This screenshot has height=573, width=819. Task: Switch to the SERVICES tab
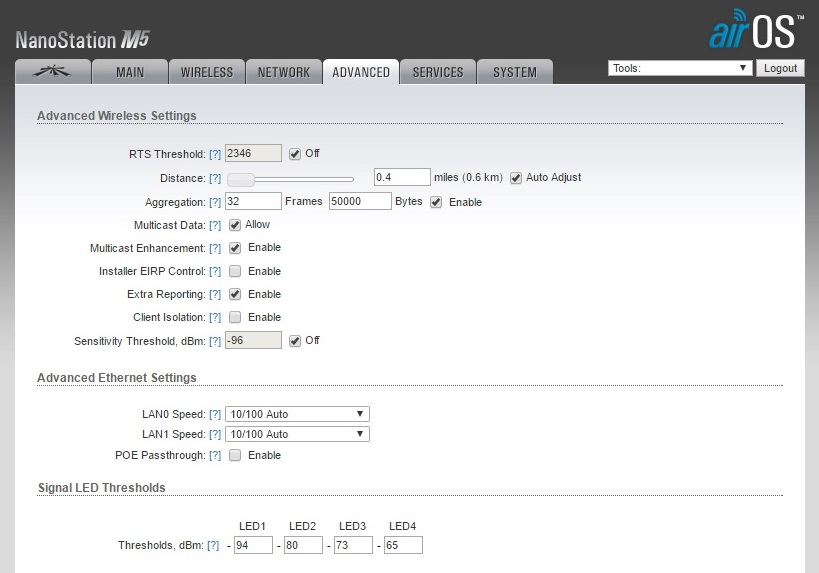click(438, 72)
